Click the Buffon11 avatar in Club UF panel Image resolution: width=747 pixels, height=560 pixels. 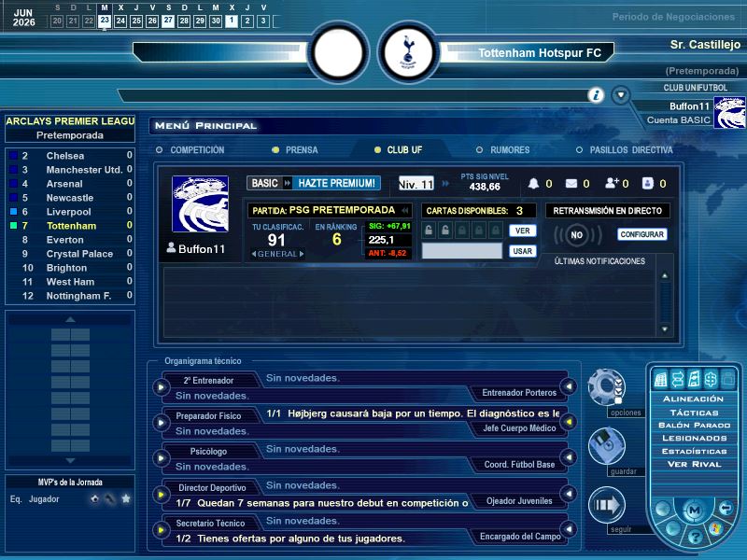click(200, 203)
